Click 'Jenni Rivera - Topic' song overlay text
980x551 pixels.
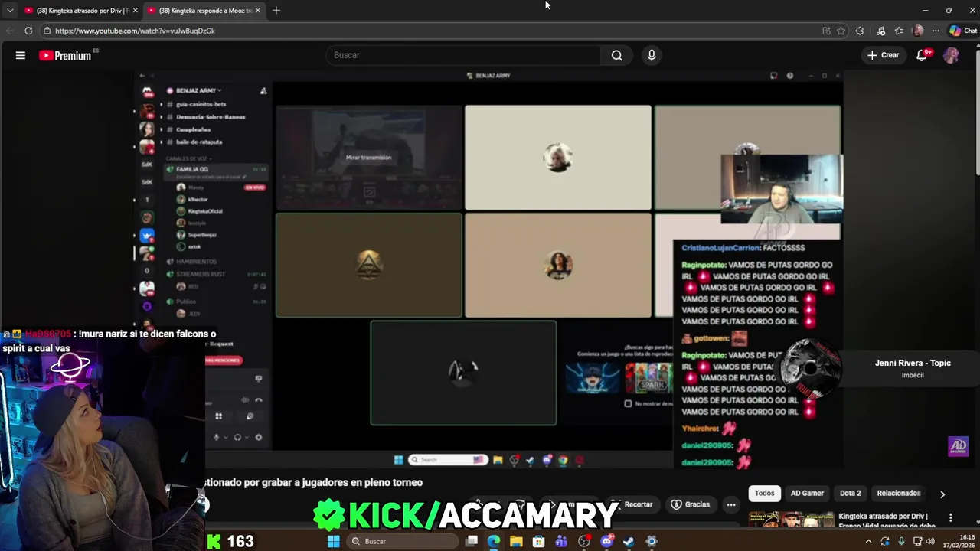(x=913, y=363)
